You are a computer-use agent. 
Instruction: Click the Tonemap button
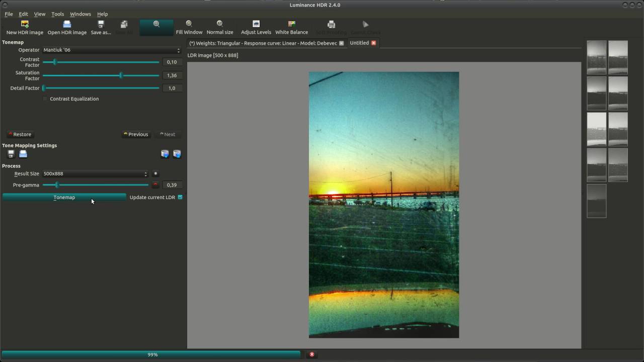[x=64, y=198]
